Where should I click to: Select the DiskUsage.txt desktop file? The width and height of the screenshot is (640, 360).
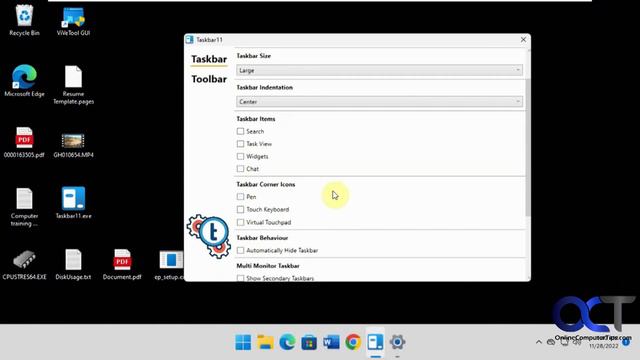click(x=73, y=264)
